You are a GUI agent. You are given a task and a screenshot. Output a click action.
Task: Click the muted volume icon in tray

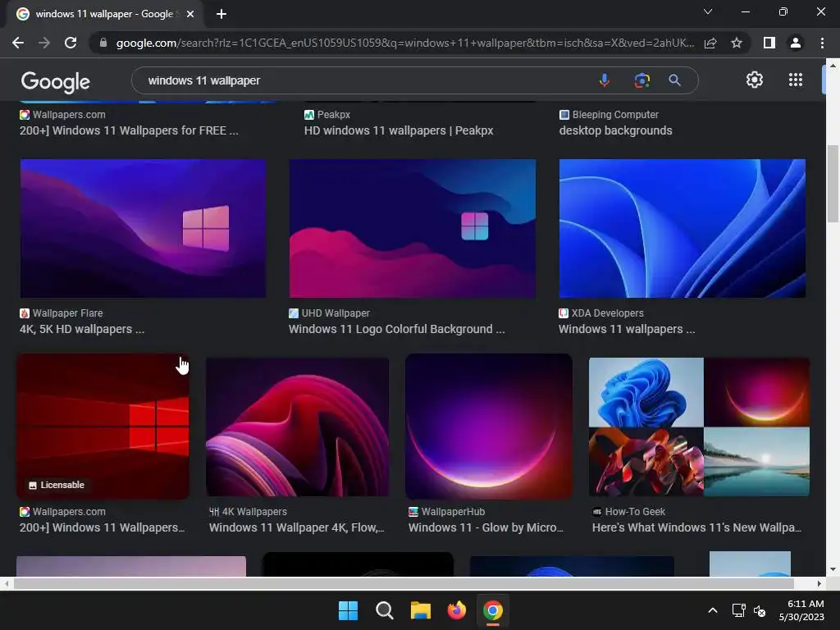760,610
